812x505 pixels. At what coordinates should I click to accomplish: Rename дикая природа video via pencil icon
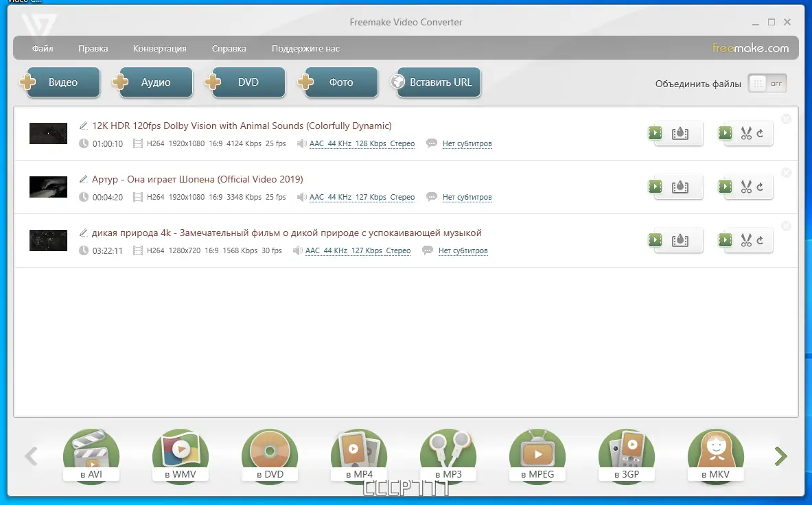(x=83, y=233)
